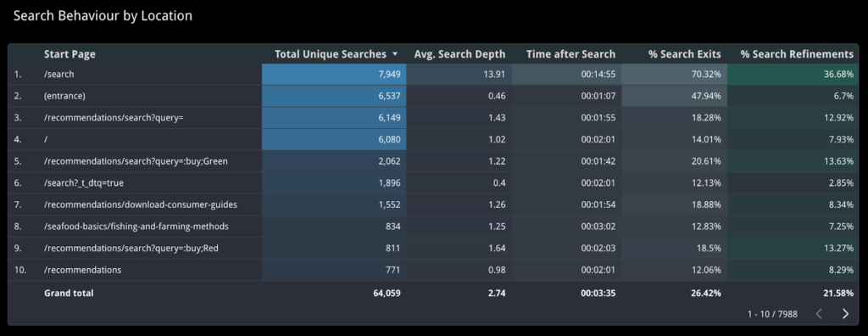The image size is (868, 336).
Task: Click /search?_t_dtq=true start page
Action: 80,183
